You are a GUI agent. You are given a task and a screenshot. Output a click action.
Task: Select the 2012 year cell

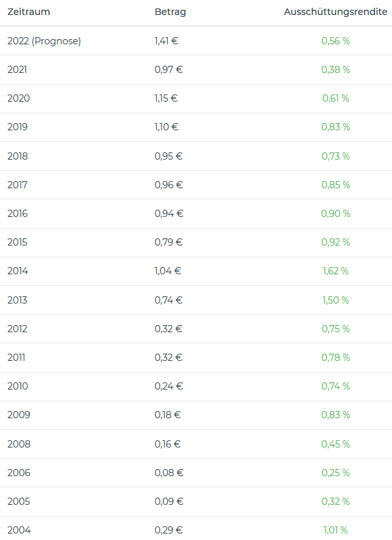pyautogui.click(x=18, y=328)
